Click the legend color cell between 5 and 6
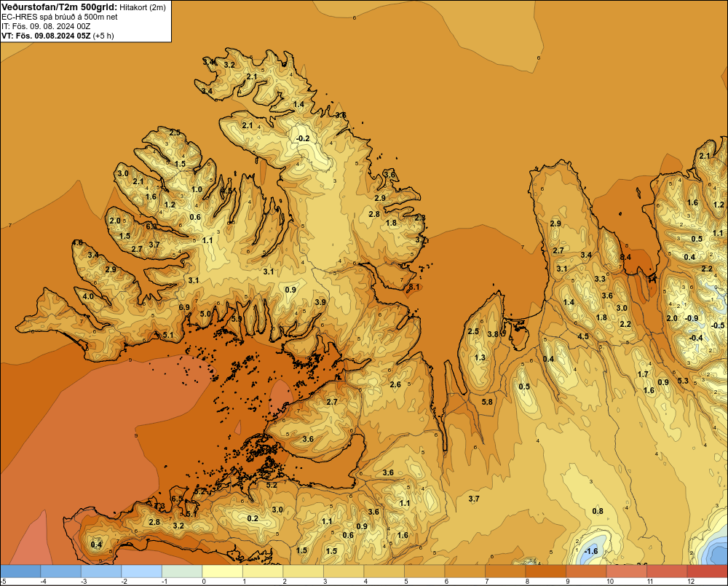Image resolution: width=728 pixels, height=586 pixels. click(424, 571)
